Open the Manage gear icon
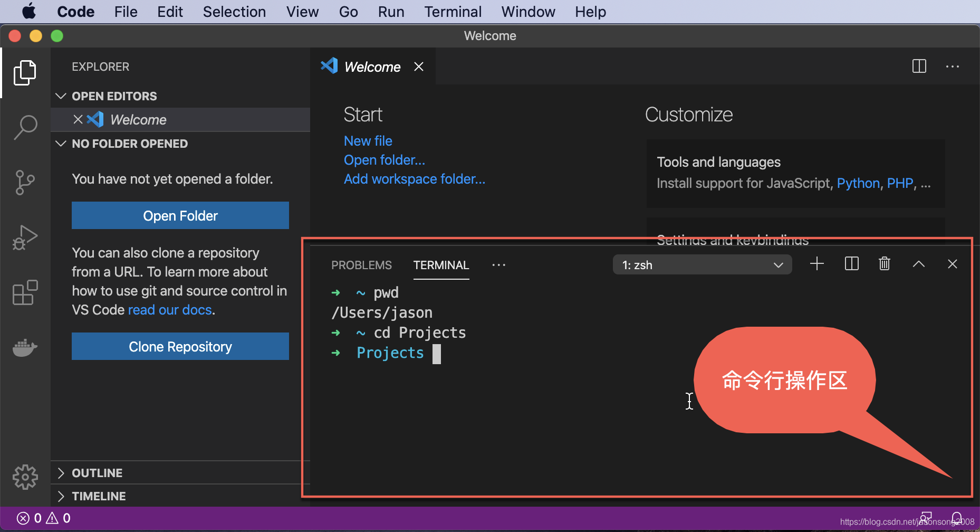The image size is (980, 532). tap(25, 477)
